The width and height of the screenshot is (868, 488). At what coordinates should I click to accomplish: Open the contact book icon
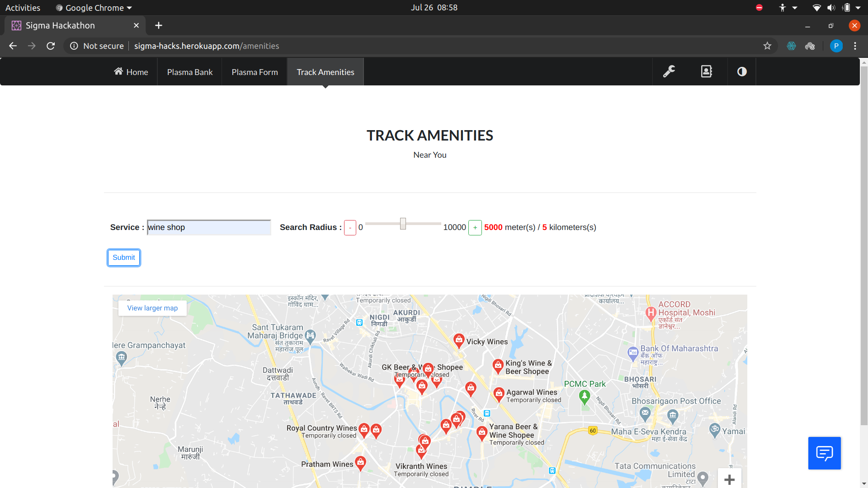pyautogui.click(x=706, y=71)
